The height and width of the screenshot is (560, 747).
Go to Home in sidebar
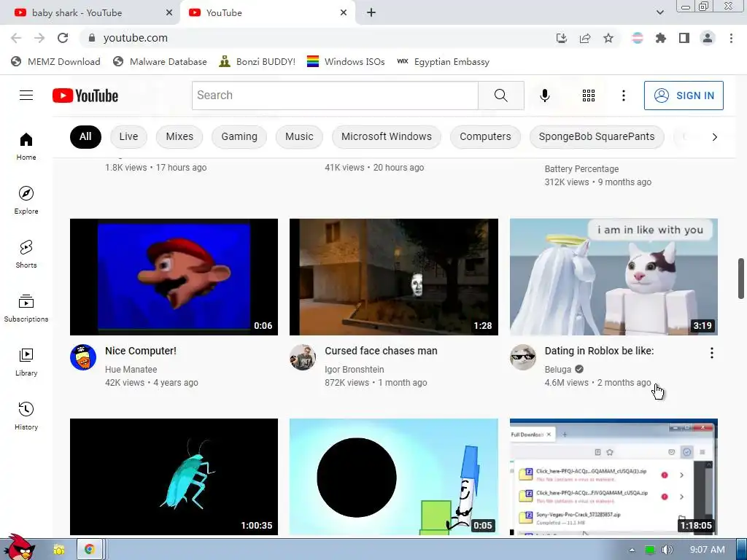tap(26, 146)
